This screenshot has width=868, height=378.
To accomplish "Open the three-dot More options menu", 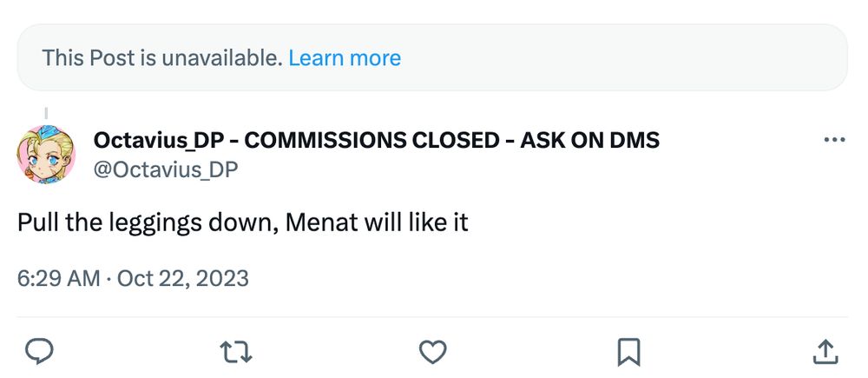I will coord(833,141).
